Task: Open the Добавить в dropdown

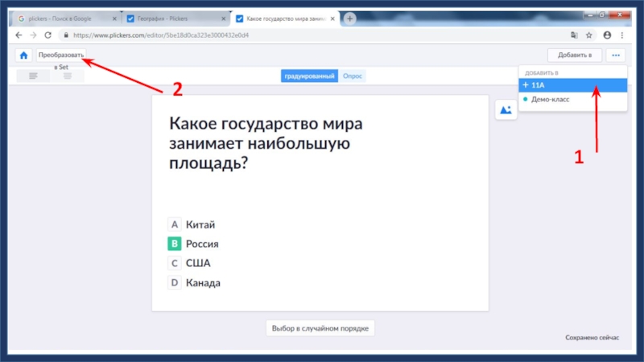Action: 575,55
